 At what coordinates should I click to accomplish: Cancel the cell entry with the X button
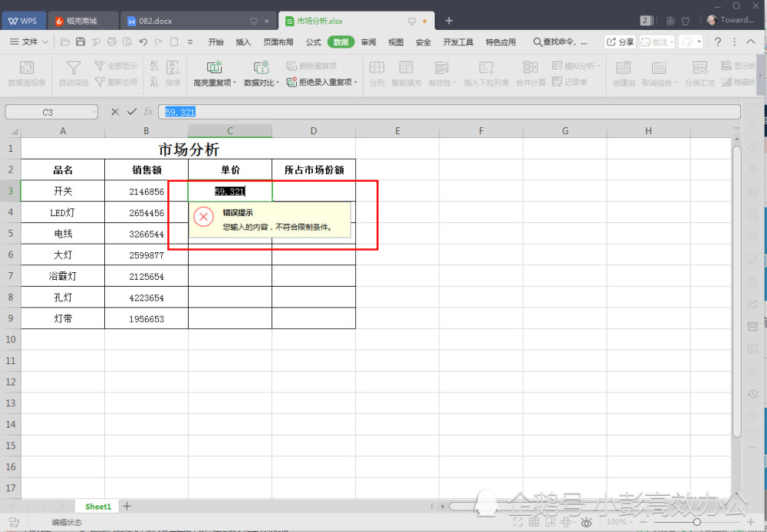pos(115,112)
